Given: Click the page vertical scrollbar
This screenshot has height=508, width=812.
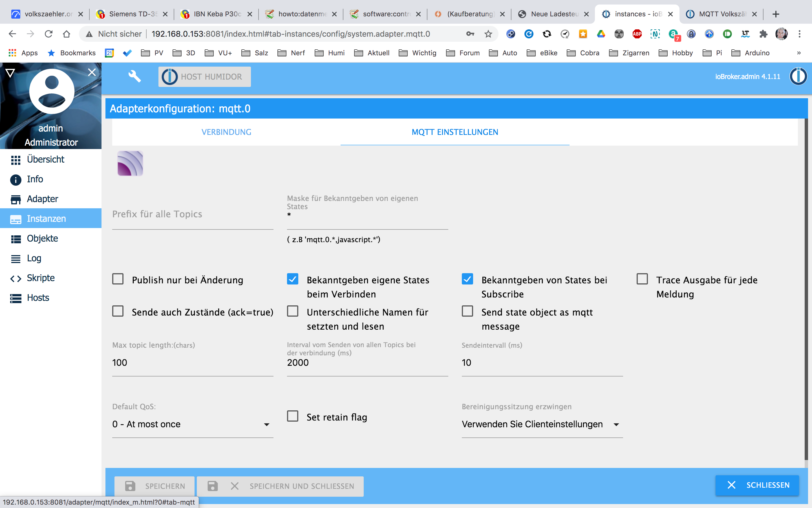Looking at the screenshot, I should (x=806, y=289).
